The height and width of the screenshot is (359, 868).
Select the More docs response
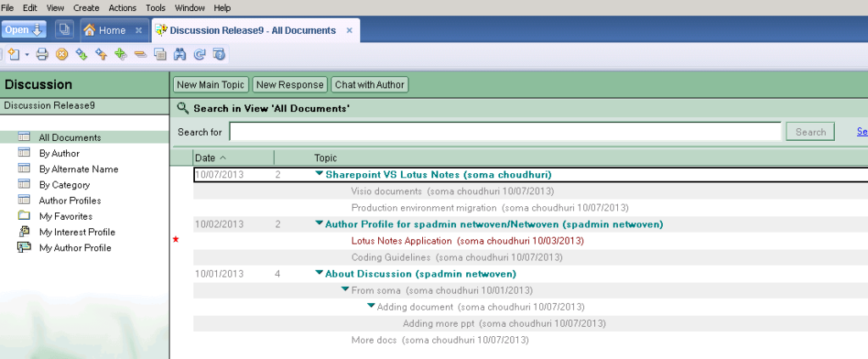(440, 340)
